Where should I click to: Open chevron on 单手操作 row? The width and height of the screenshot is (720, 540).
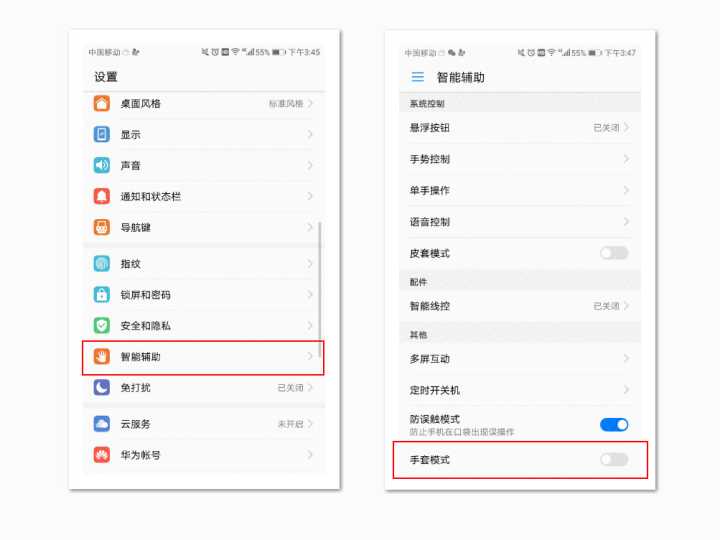click(x=626, y=190)
